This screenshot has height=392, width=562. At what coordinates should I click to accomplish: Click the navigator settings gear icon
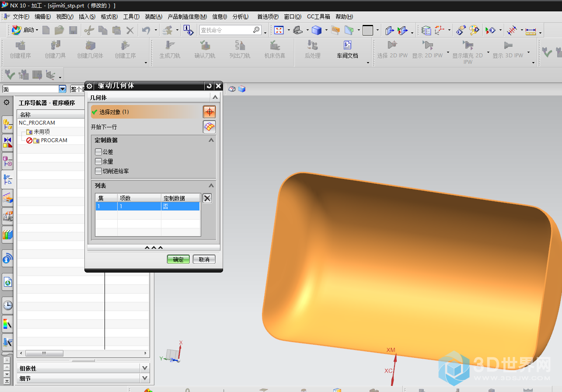click(7, 103)
